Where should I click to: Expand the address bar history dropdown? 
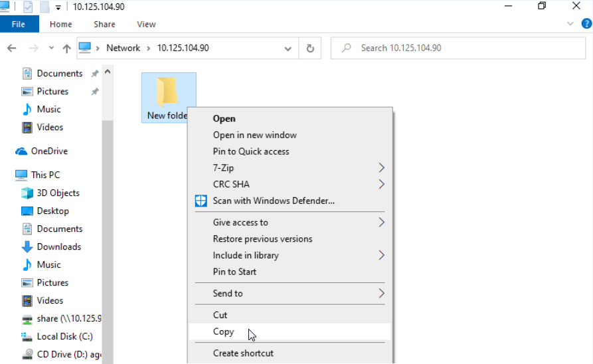click(288, 48)
